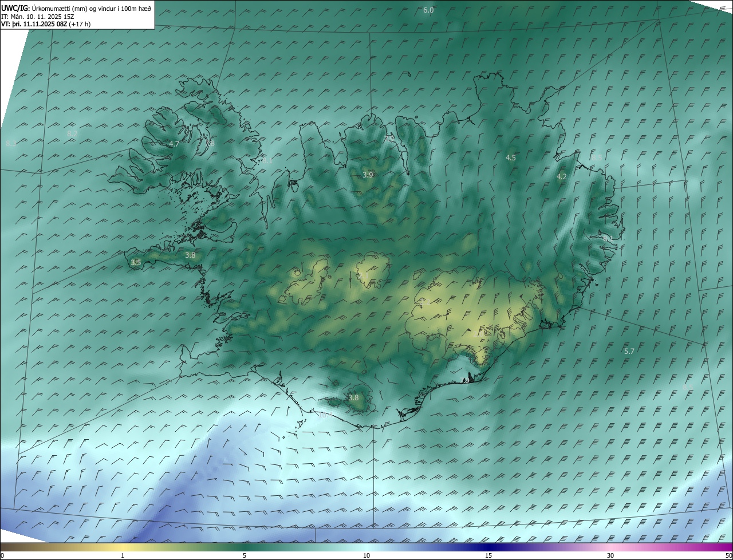
Task: Click the '8.3' value on the map
Action: pos(11,143)
